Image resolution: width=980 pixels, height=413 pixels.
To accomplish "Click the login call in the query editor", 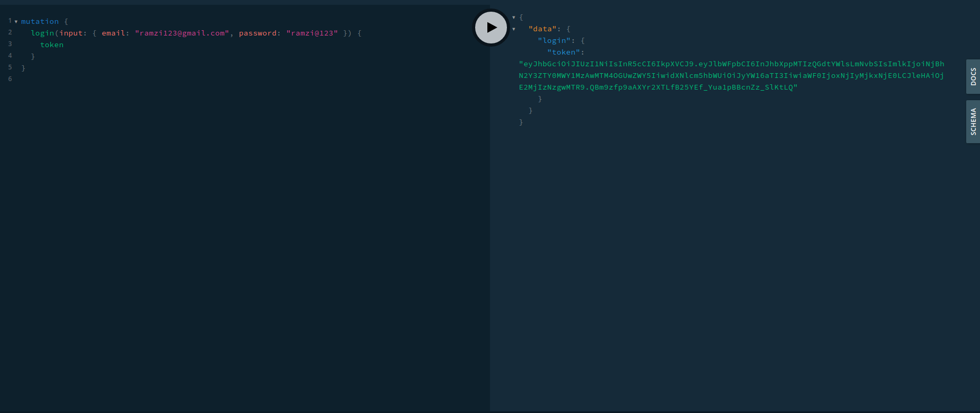I will (42, 33).
